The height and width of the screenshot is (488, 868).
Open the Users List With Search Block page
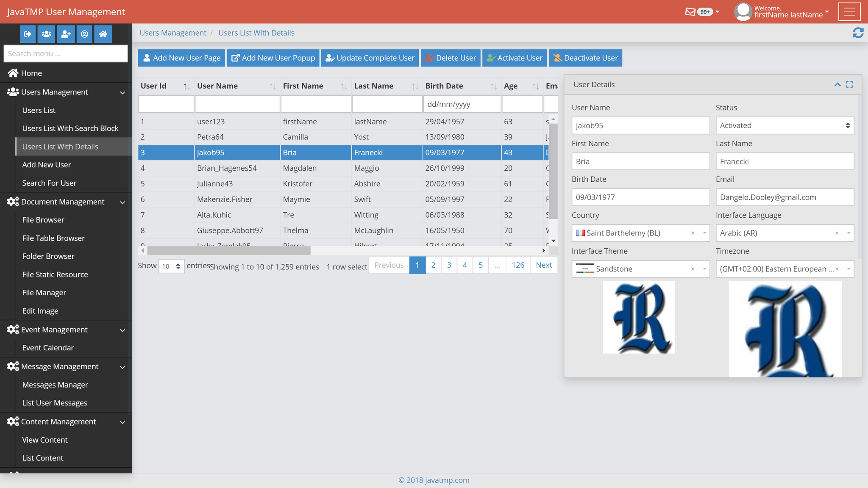(70, 128)
